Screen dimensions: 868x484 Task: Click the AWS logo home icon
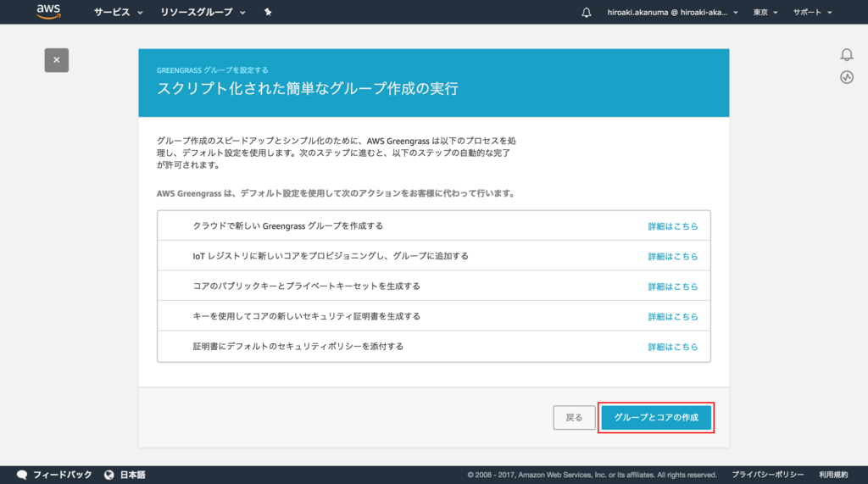pos(48,12)
